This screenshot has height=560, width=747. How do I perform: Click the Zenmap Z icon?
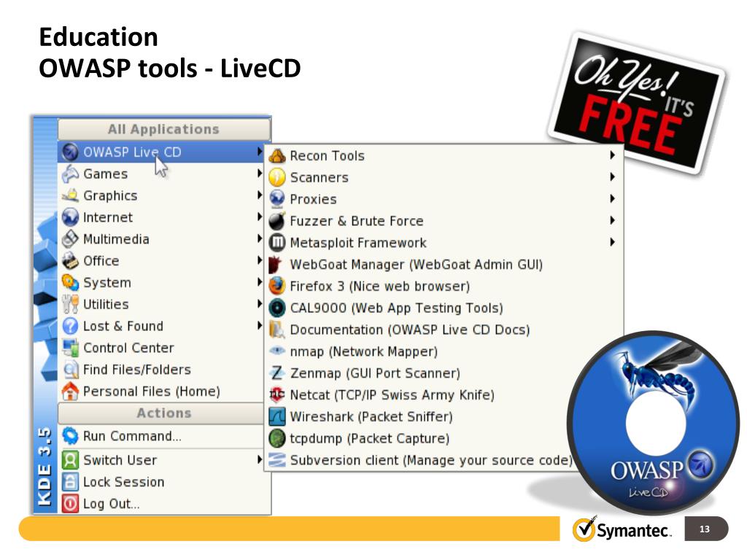(x=276, y=373)
